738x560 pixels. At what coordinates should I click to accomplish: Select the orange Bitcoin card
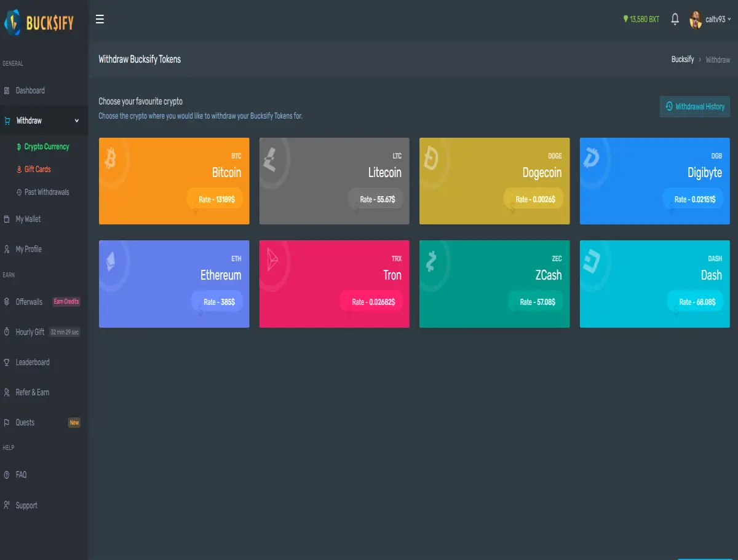click(174, 181)
